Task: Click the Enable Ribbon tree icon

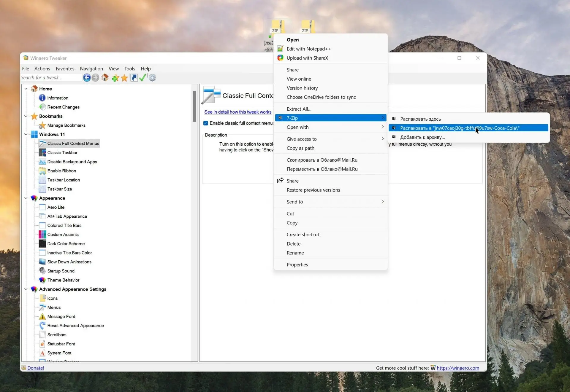Action: [x=42, y=171]
